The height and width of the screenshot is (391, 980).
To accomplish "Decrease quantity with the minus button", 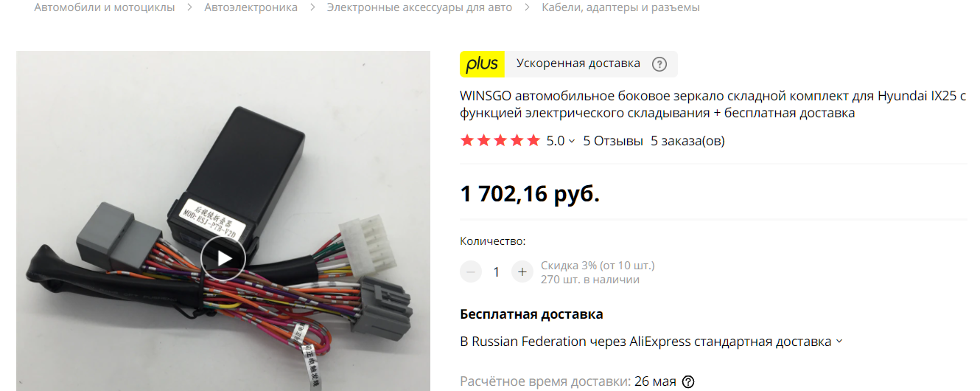I will tap(471, 271).
